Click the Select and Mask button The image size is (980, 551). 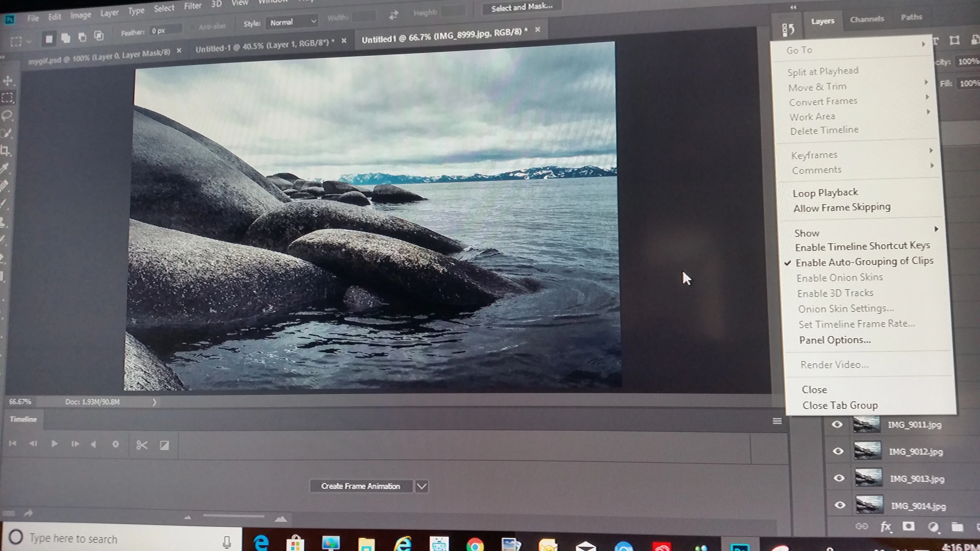point(522,7)
